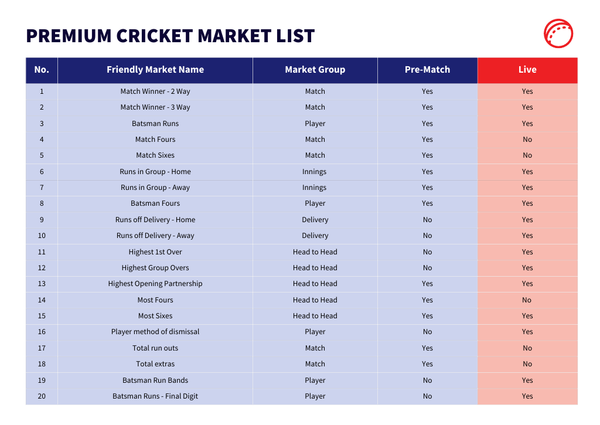Click 'Runs off Delivery - Away' market name
The height and width of the screenshot is (425, 600).
tap(155, 235)
